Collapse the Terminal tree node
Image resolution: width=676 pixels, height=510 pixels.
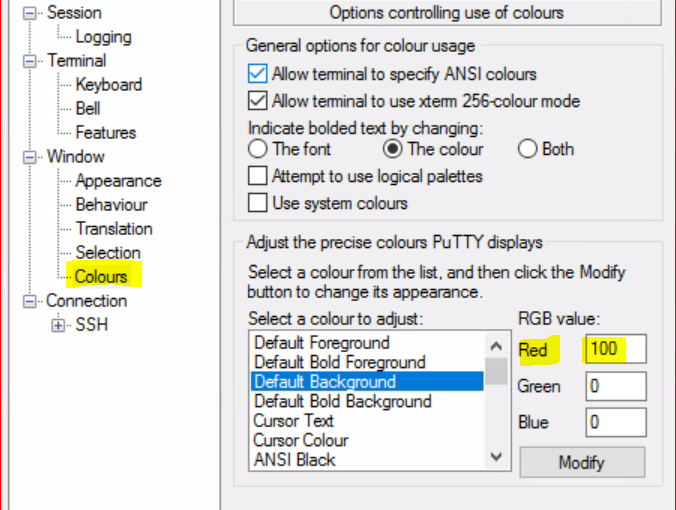pyautogui.click(x=31, y=61)
